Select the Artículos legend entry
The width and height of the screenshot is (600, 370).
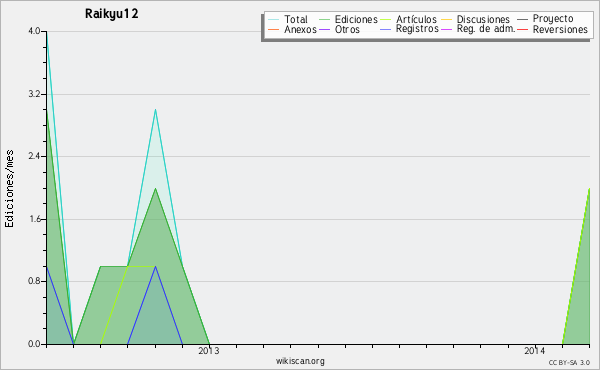point(416,19)
